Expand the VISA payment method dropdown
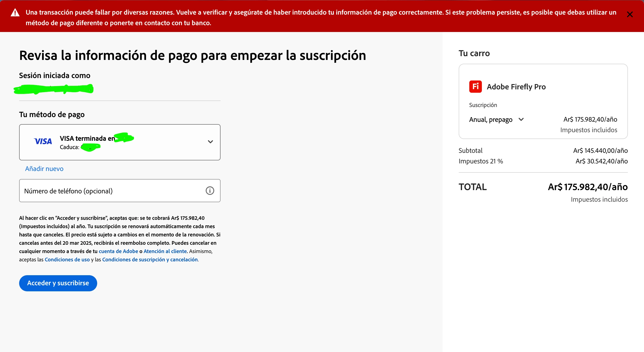Image resolution: width=644 pixels, height=352 pixels. click(x=210, y=142)
